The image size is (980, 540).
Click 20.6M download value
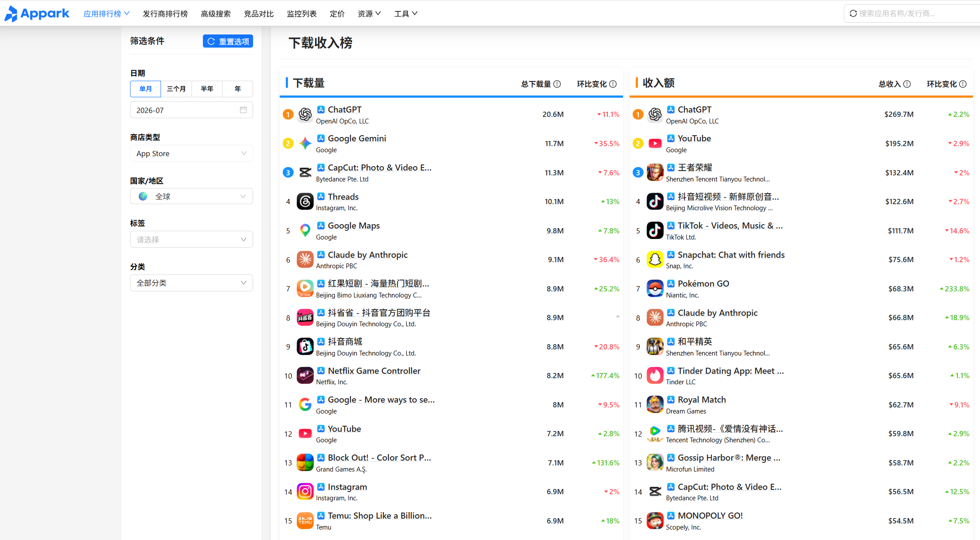553,114
